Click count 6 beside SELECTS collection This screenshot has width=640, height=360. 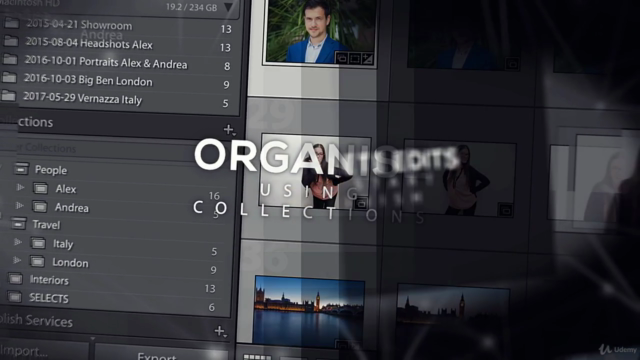point(211,307)
